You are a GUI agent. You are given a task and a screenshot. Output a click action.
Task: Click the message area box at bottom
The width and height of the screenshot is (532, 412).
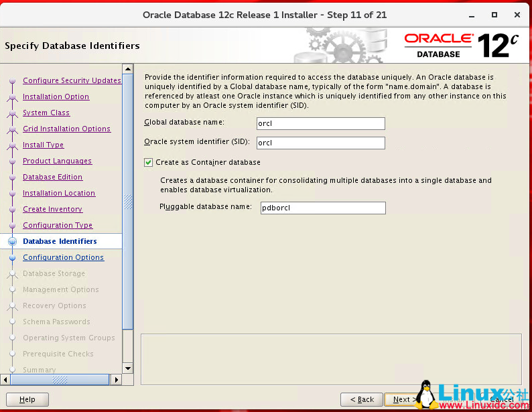(x=331, y=360)
